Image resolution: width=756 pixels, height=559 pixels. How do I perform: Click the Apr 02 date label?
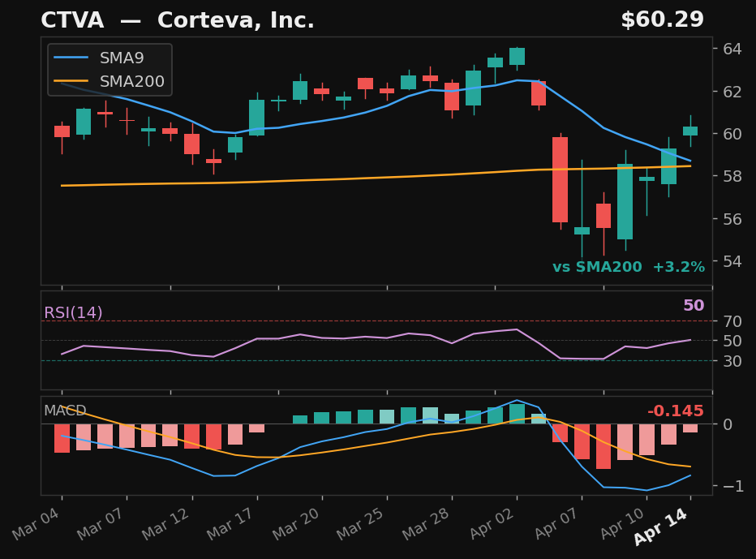(492, 524)
